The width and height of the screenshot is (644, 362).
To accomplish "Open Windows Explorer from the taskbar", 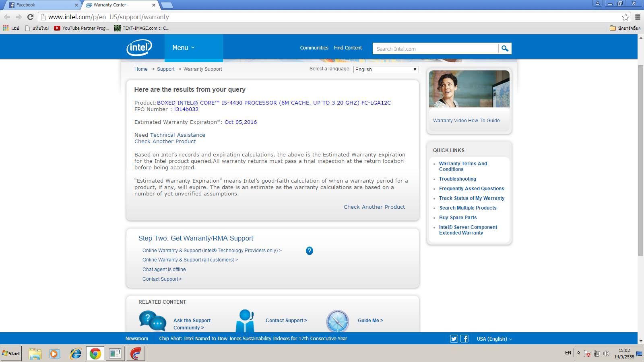I will tap(35, 354).
